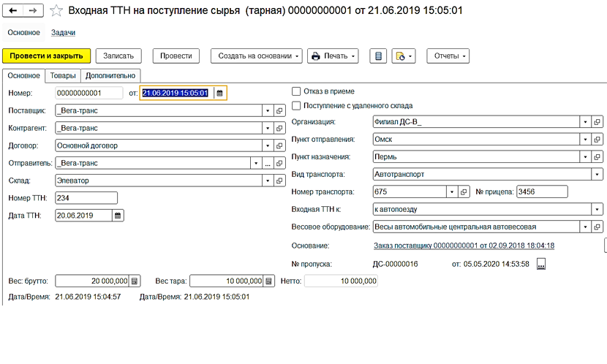Switch to the Дополнительно tab

110,75
